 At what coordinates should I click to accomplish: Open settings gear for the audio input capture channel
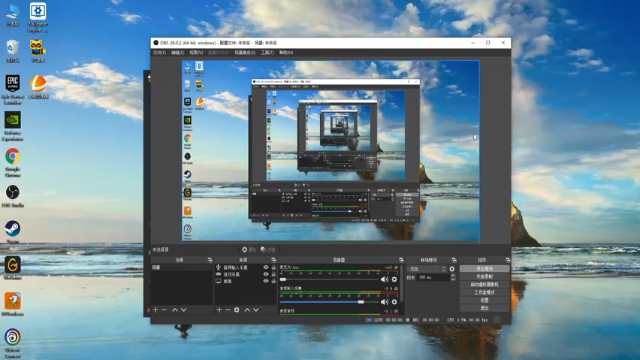394,302
